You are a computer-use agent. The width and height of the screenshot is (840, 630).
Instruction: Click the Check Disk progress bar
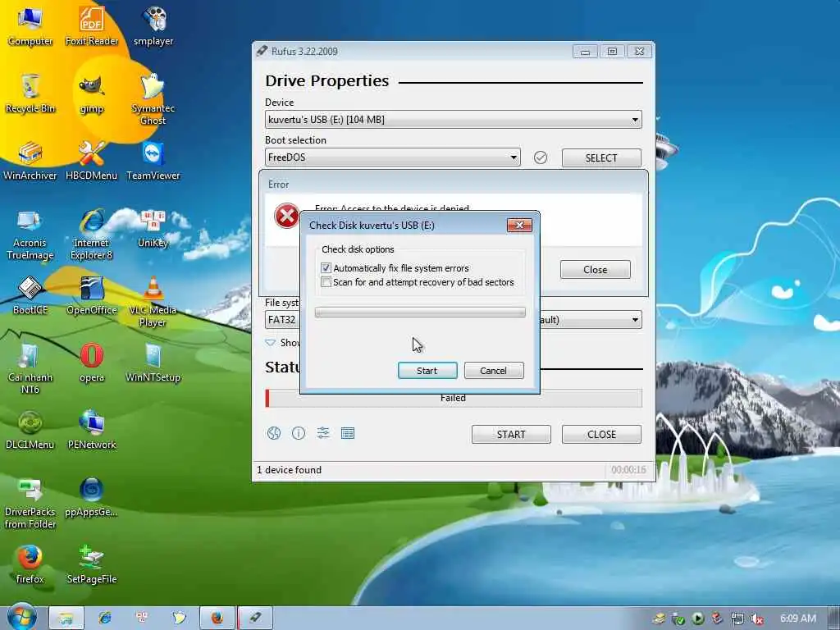[420, 312]
